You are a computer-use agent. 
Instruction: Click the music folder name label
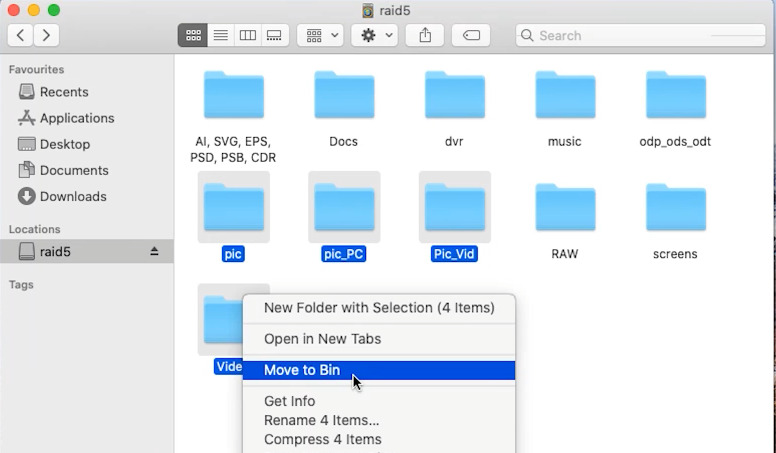click(x=565, y=142)
